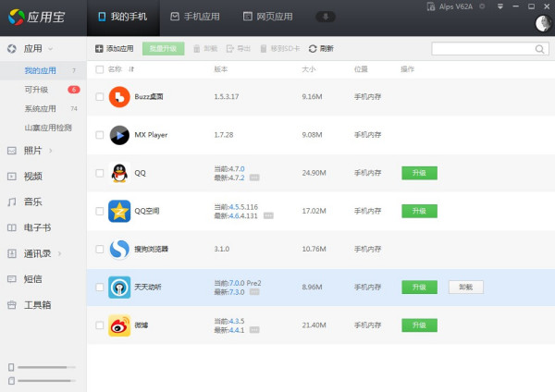The image size is (555, 392).
Task: Check the Buzz桌面 row checkbox
Action: click(100, 96)
